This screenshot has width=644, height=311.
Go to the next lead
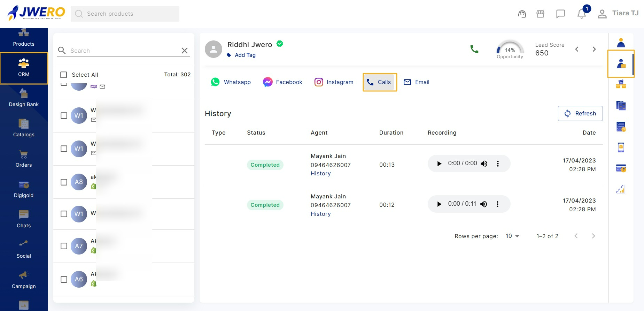pyautogui.click(x=594, y=49)
